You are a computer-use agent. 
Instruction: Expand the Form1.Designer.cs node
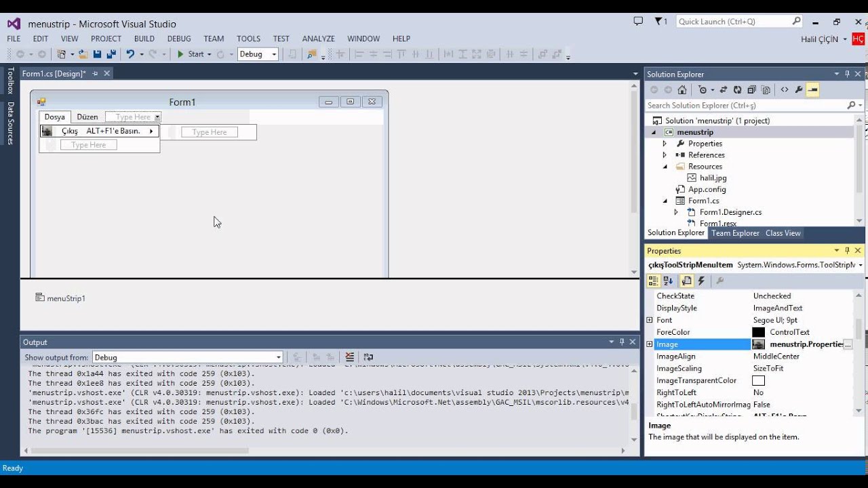click(676, 212)
